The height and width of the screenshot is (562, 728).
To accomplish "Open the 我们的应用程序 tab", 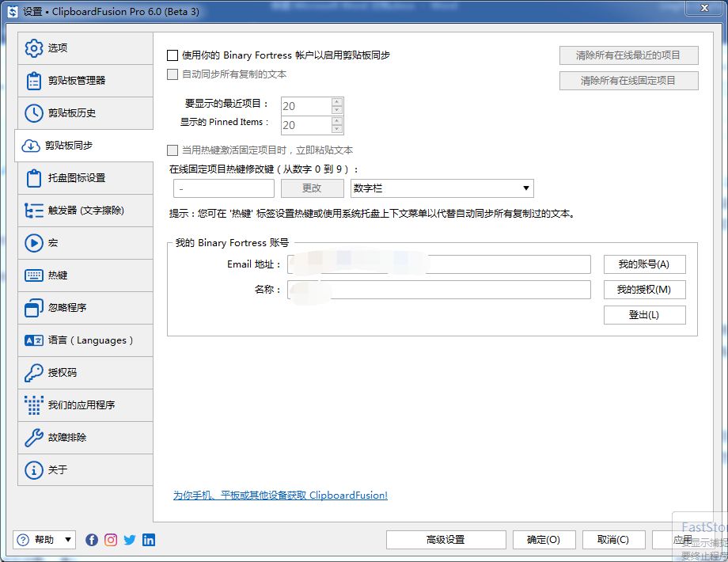I will [85, 405].
